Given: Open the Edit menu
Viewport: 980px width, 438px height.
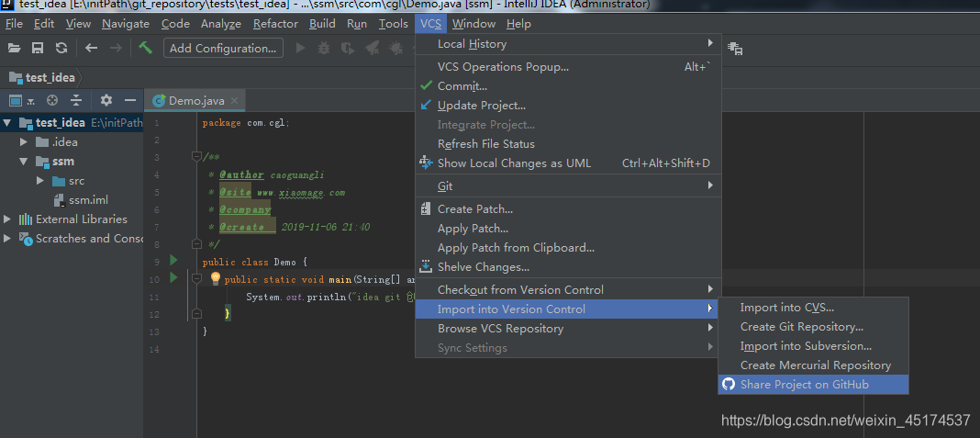Looking at the screenshot, I should [x=44, y=24].
